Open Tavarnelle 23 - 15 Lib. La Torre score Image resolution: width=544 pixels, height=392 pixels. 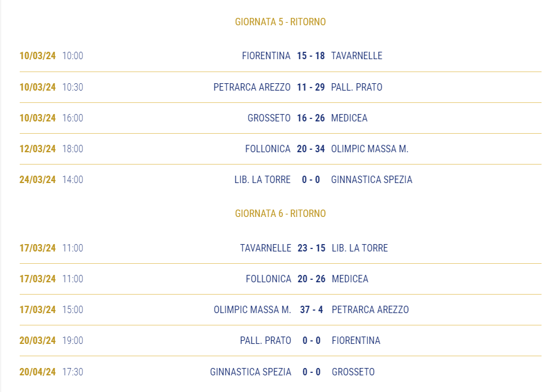point(311,248)
